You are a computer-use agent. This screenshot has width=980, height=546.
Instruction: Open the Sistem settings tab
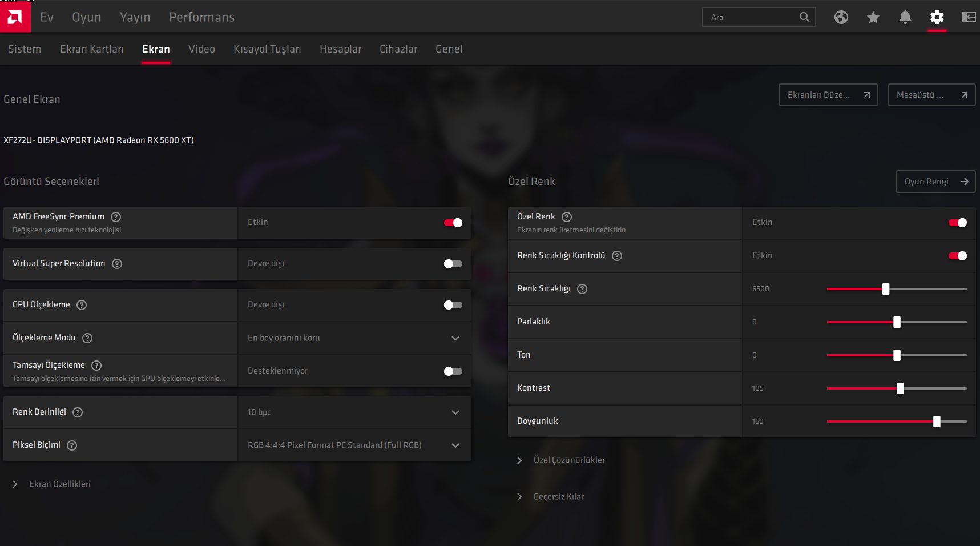[x=25, y=49]
